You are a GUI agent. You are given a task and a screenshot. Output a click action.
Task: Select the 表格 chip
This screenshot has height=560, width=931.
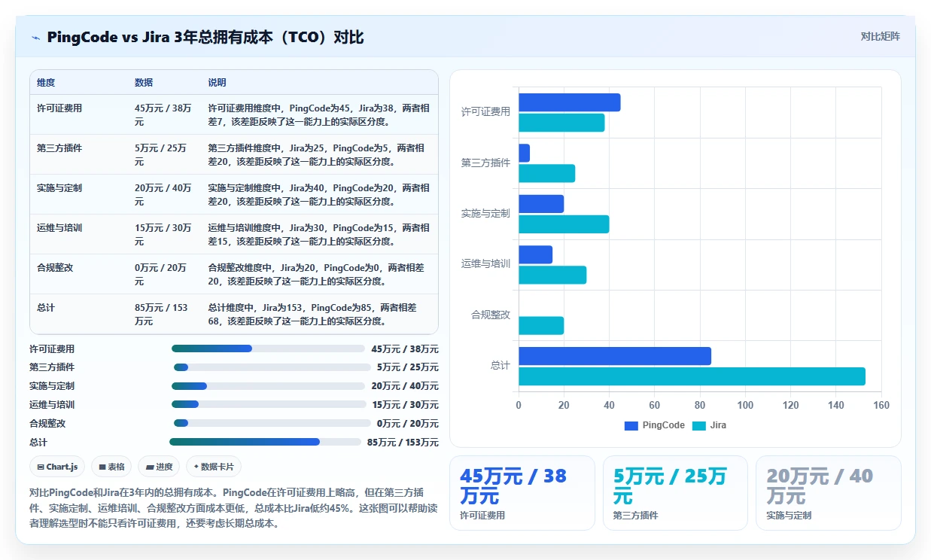[x=111, y=467]
